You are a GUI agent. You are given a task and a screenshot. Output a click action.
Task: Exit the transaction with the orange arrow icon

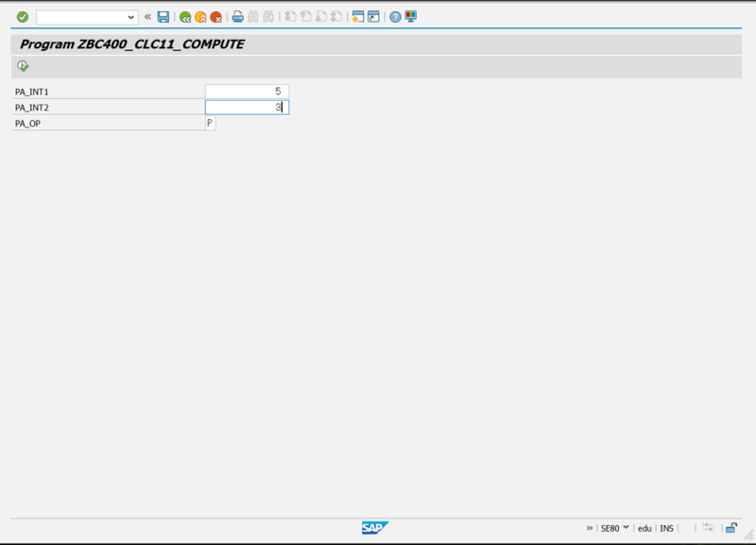coord(200,15)
